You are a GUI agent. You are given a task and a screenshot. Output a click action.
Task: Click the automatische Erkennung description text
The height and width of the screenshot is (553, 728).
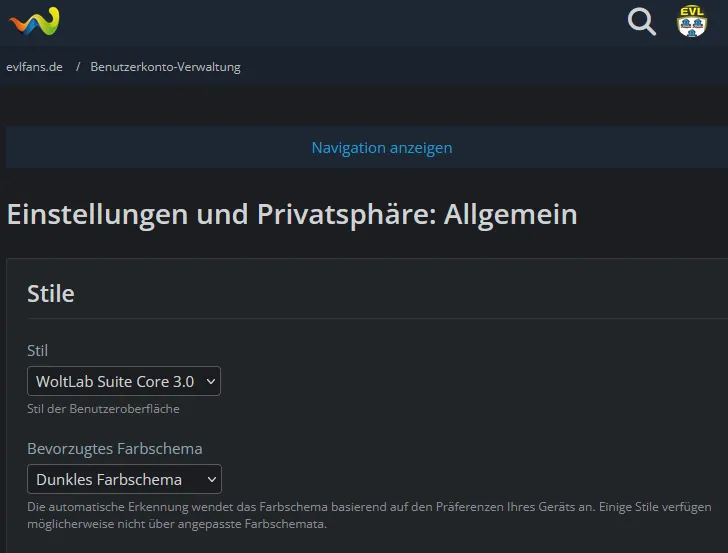click(369, 515)
